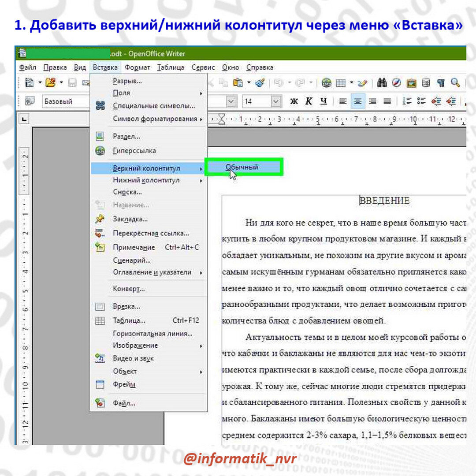Turn on bulleted list icon
476x476 pixels.
tap(421, 101)
